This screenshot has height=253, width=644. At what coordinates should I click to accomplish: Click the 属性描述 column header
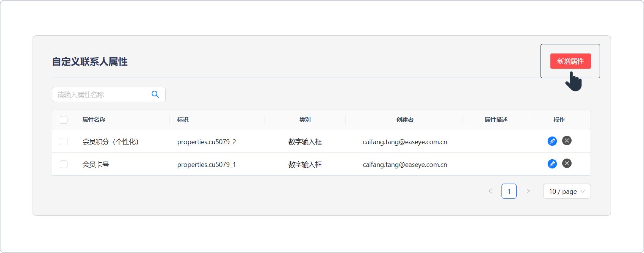pos(496,120)
